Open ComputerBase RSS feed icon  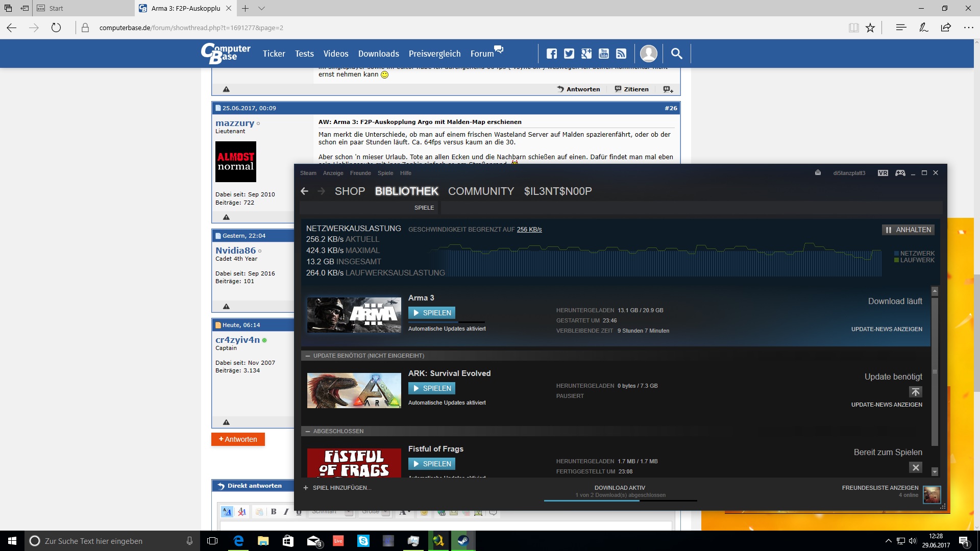[621, 54]
